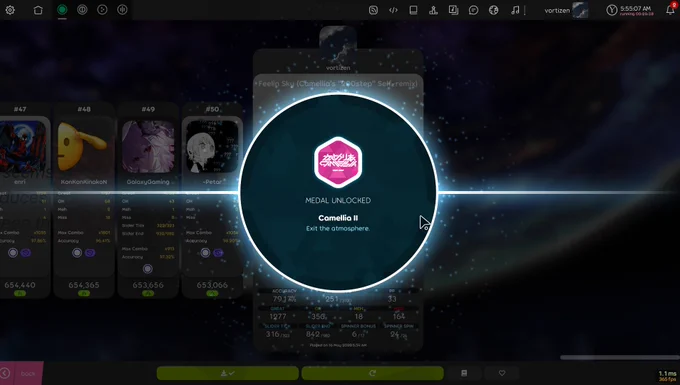
Task: Open the beatmap listing icon
Action: pyautogui.click(x=454, y=10)
